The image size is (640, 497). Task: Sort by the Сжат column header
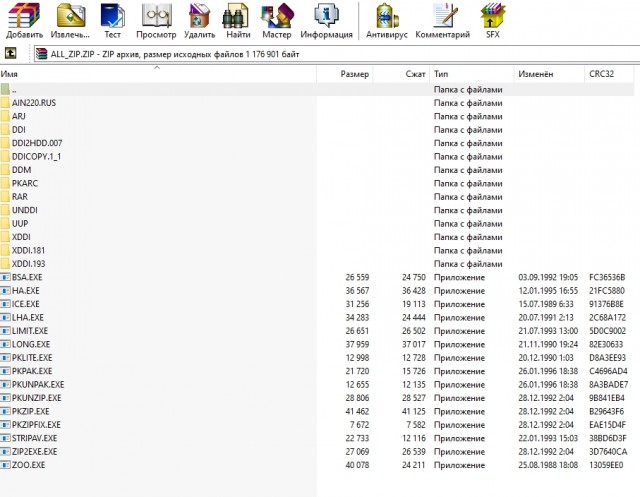[401, 74]
